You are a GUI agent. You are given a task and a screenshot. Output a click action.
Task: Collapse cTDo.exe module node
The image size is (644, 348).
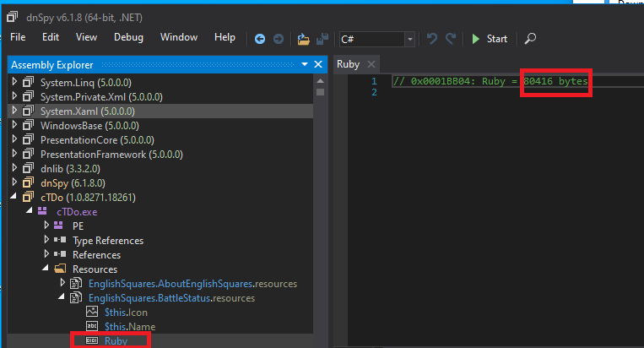[x=30, y=210]
